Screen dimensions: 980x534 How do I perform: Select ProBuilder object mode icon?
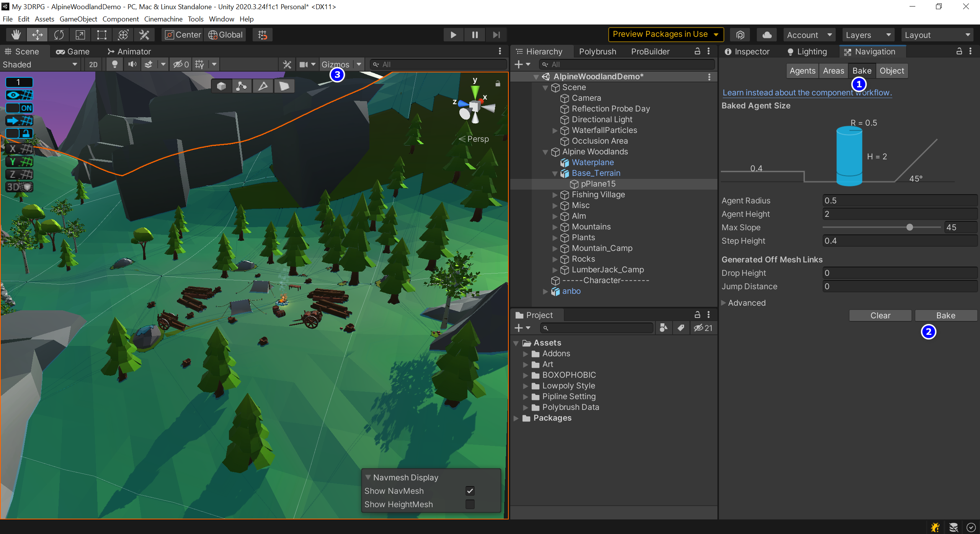pyautogui.click(x=221, y=86)
